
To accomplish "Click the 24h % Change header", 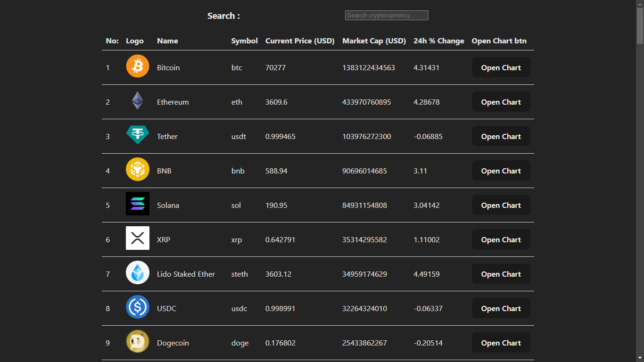I will pyautogui.click(x=438, y=41).
